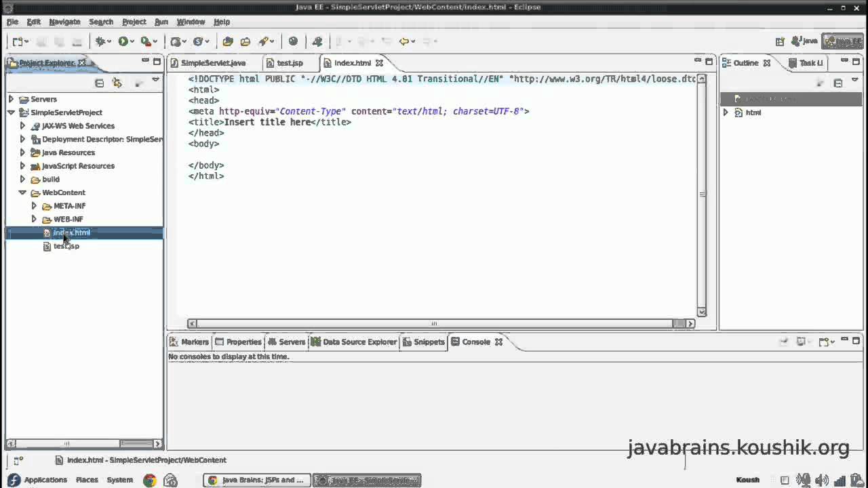Expand the JAX-WS Web Services node

coord(22,126)
